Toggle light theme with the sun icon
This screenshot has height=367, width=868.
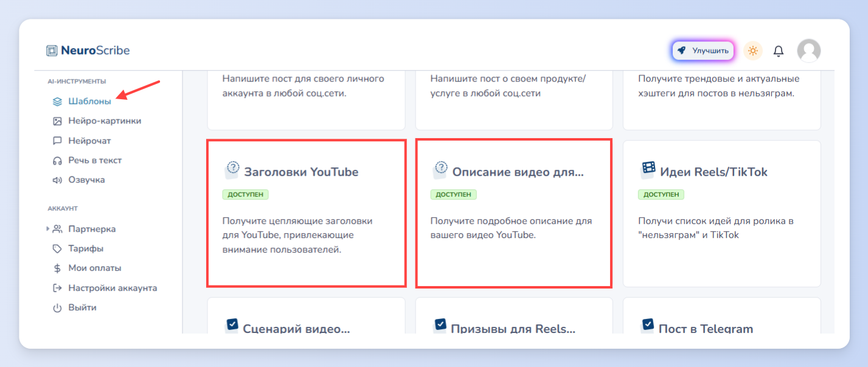[753, 51]
